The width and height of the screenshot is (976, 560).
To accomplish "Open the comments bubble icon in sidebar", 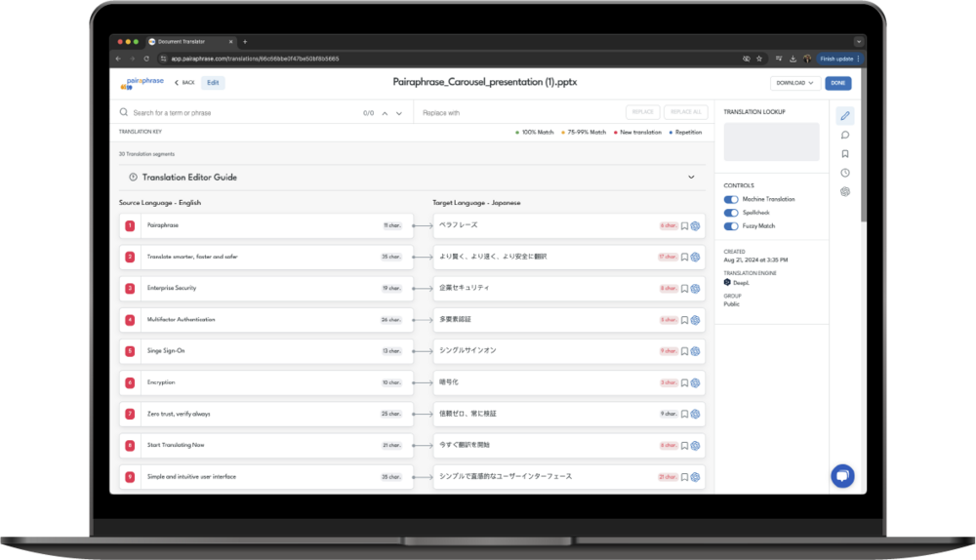I will pyautogui.click(x=844, y=135).
